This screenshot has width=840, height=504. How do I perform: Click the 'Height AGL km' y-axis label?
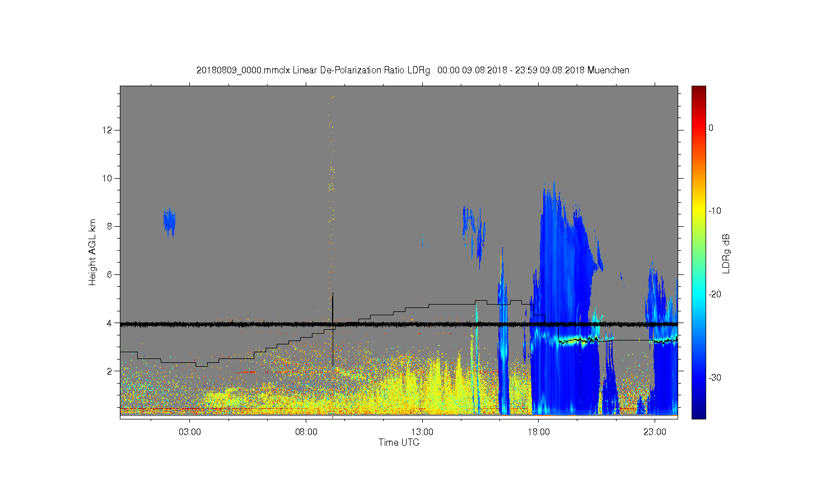point(92,253)
